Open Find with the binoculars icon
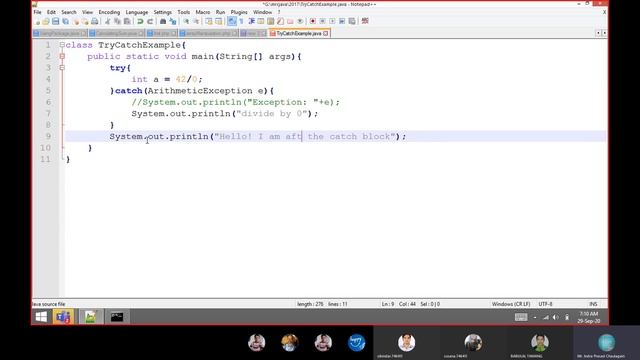The width and height of the screenshot is (640, 360). point(163,21)
